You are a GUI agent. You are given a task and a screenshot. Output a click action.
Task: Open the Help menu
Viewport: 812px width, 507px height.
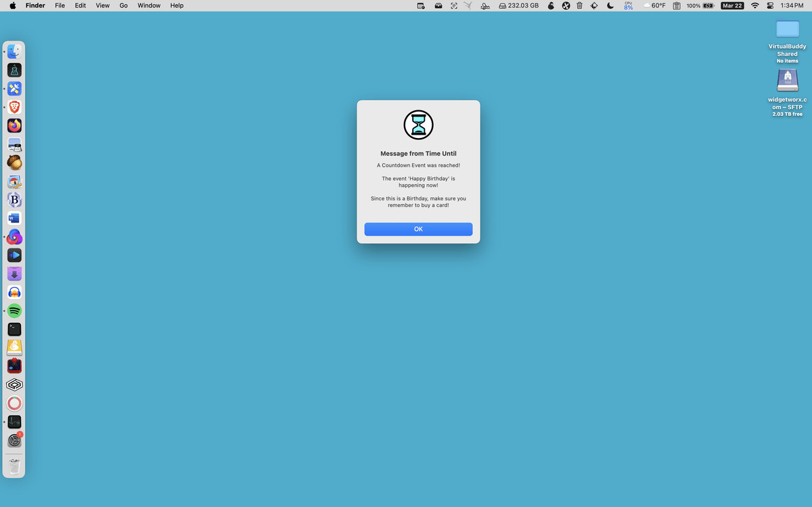pyautogui.click(x=177, y=5)
